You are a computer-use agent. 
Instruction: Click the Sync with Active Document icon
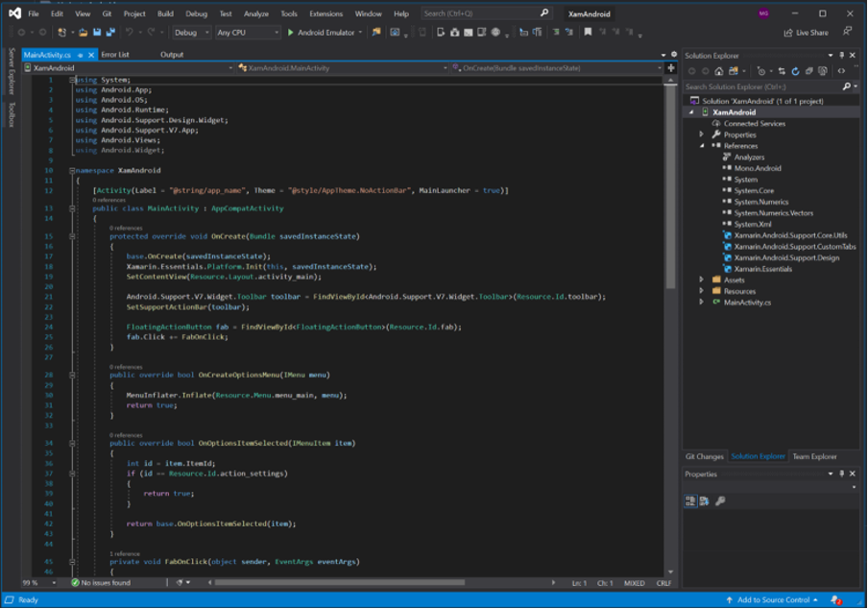tap(781, 71)
